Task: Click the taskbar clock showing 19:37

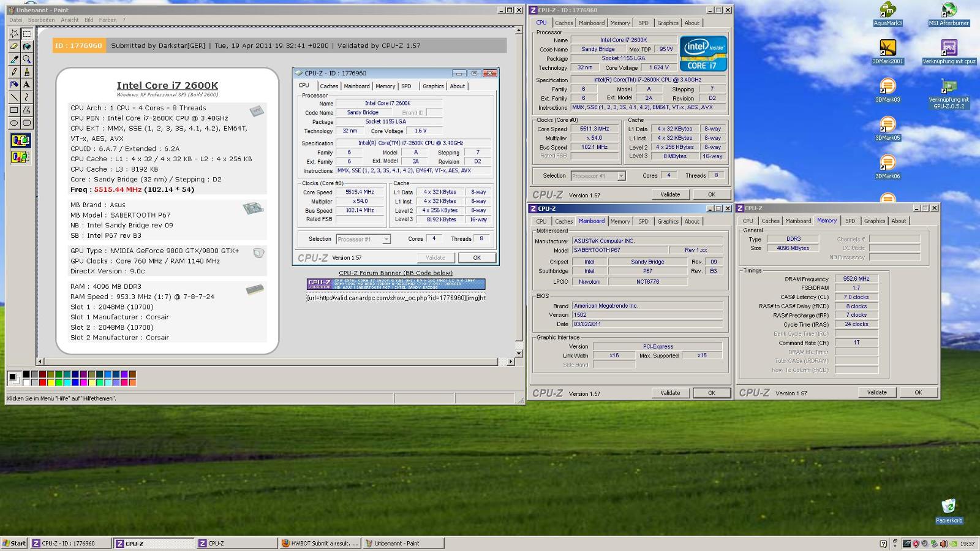Action: tap(967, 544)
